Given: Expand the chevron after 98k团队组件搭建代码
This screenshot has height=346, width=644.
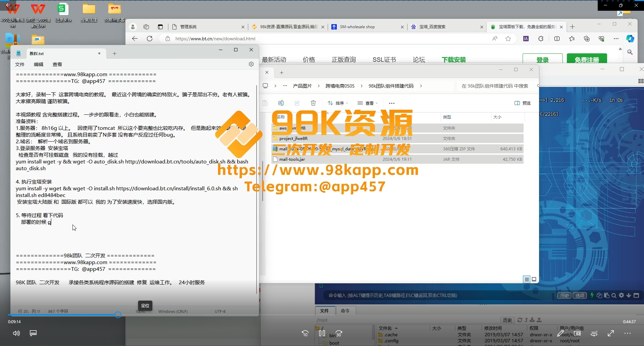Looking at the screenshot, I should pos(421,86).
